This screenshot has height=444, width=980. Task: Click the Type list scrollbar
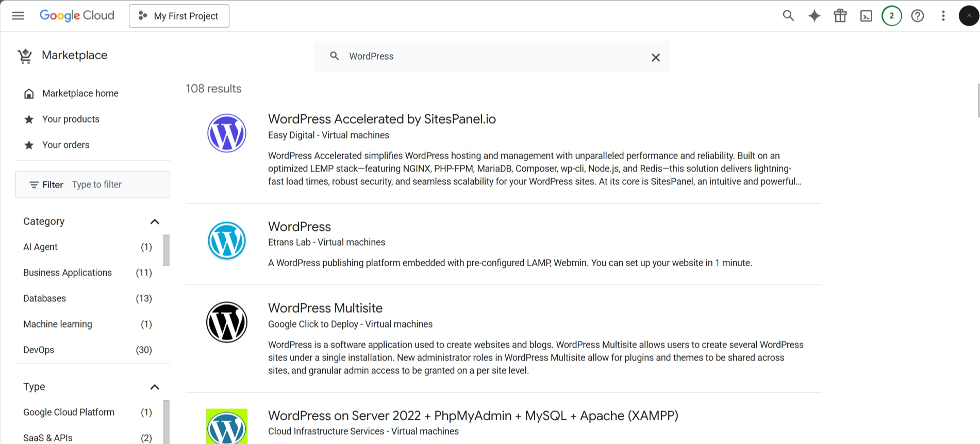click(x=167, y=422)
